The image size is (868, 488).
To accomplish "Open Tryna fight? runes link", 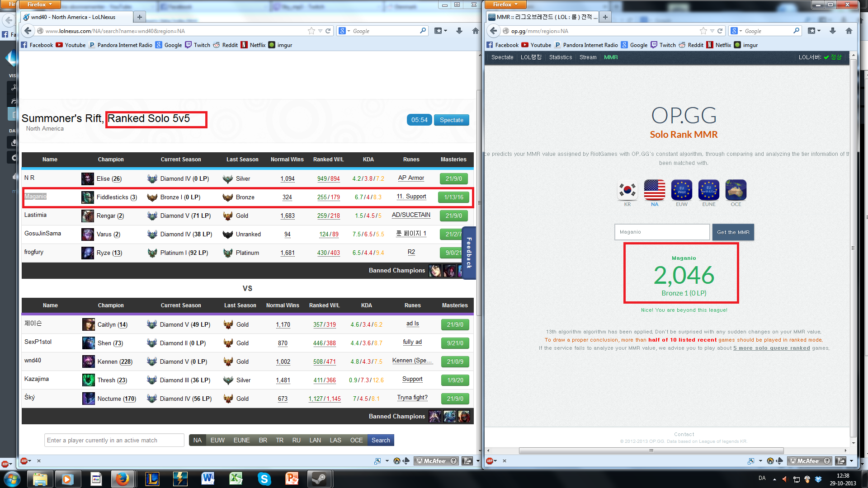I will 412,398.
